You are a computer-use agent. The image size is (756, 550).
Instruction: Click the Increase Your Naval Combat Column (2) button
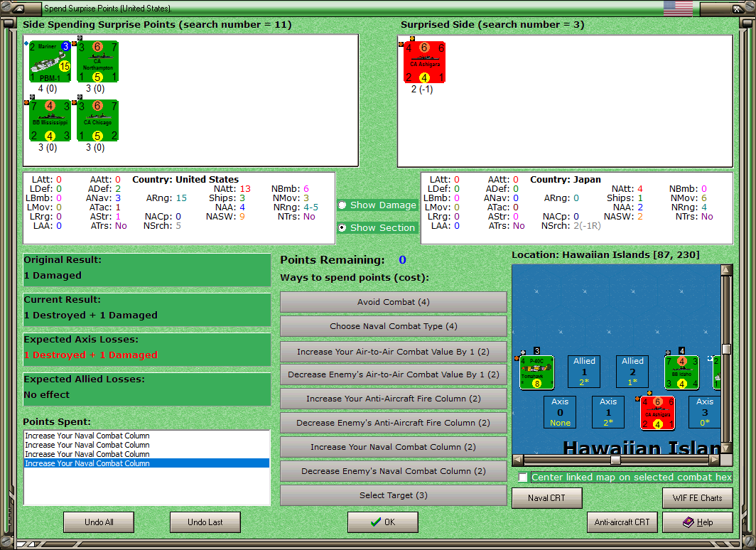394,447
